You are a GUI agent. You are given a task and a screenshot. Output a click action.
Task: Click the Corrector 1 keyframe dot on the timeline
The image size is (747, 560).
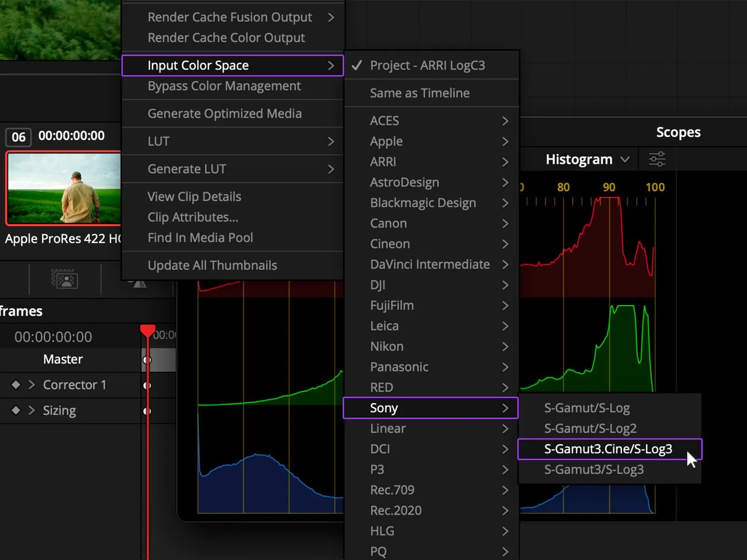[147, 385]
